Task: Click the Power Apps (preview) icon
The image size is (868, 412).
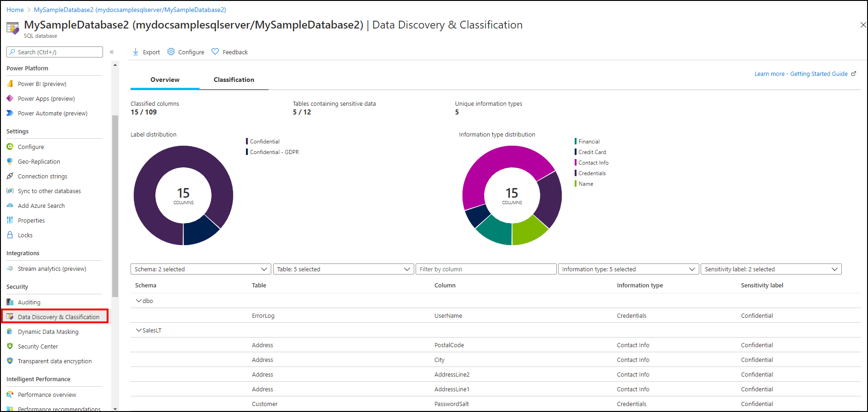Action: pos(10,98)
